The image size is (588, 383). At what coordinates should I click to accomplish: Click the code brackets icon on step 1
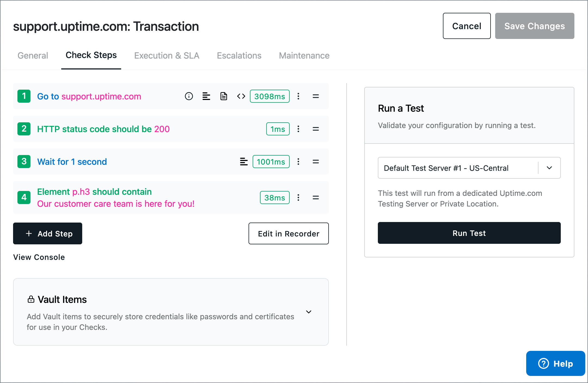click(x=241, y=96)
